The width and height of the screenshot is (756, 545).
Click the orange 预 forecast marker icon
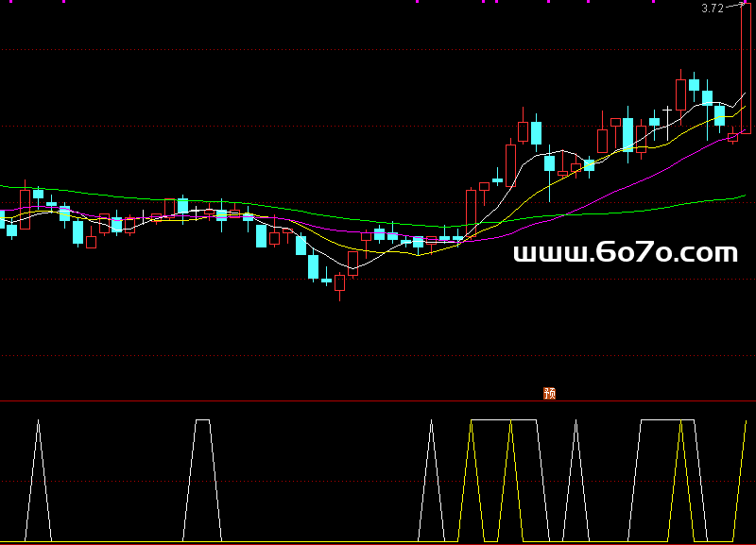549,393
